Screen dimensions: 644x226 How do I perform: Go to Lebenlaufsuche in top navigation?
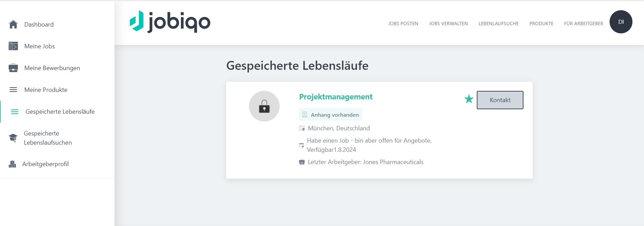click(x=499, y=23)
